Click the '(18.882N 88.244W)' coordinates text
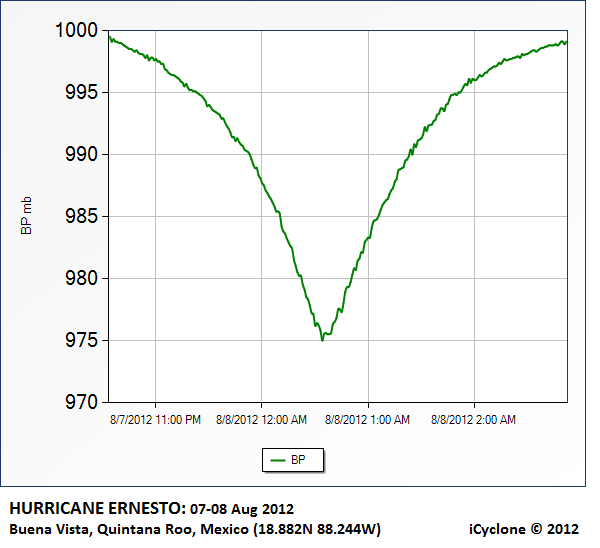600x548 pixels. (x=317, y=529)
